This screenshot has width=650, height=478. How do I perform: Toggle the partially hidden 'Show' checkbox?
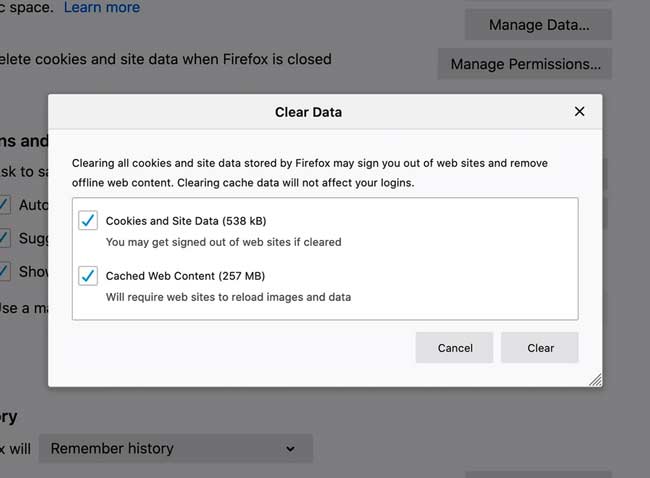[4, 271]
